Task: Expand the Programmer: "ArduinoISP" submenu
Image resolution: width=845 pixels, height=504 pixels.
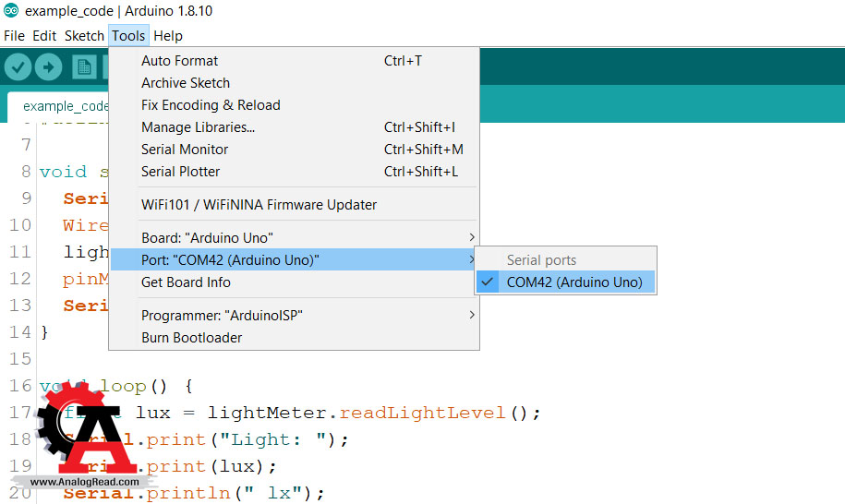Action: [x=295, y=315]
